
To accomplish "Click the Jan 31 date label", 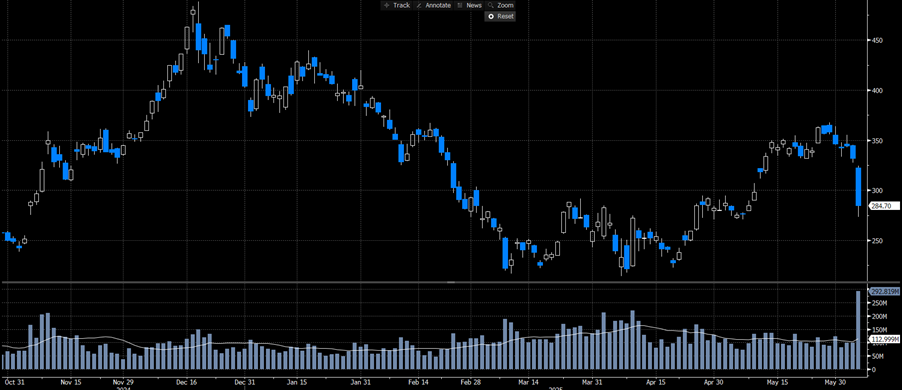I will [361, 381].
